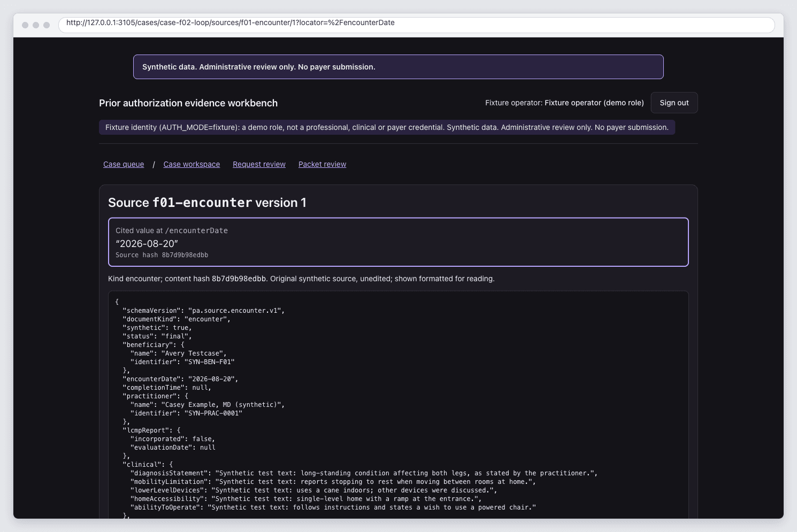Select the "Casey Example, MD (synthetic)" line
The image size is (797, 532).
pos(208,405)
